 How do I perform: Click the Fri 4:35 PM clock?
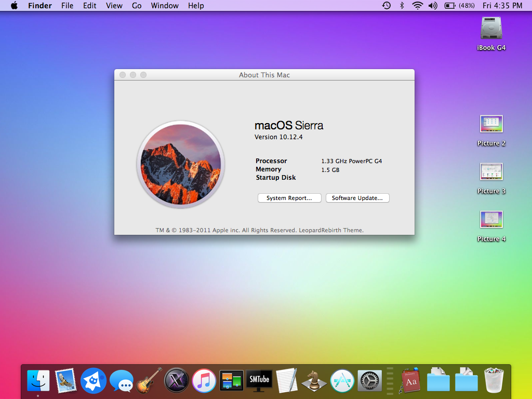pos(502,6)
